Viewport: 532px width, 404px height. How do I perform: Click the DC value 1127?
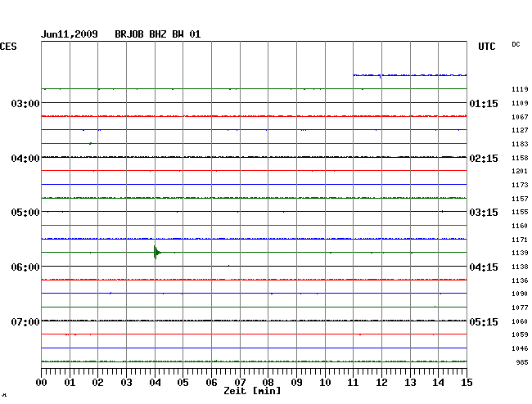520,130
